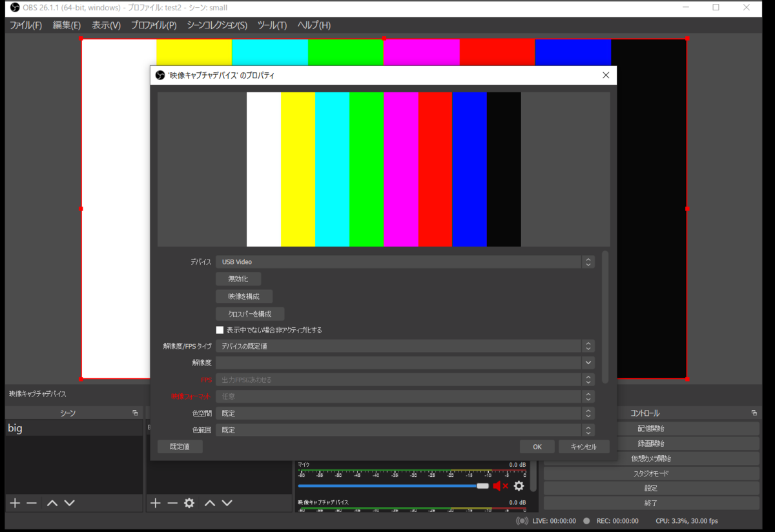Click the OBS logo in the main window title bar

pos(15,8)
